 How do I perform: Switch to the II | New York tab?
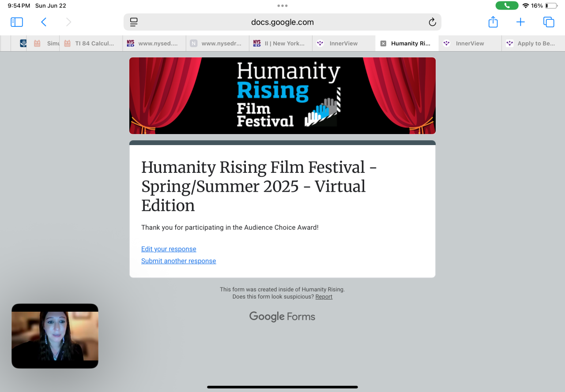click(280, 44)
